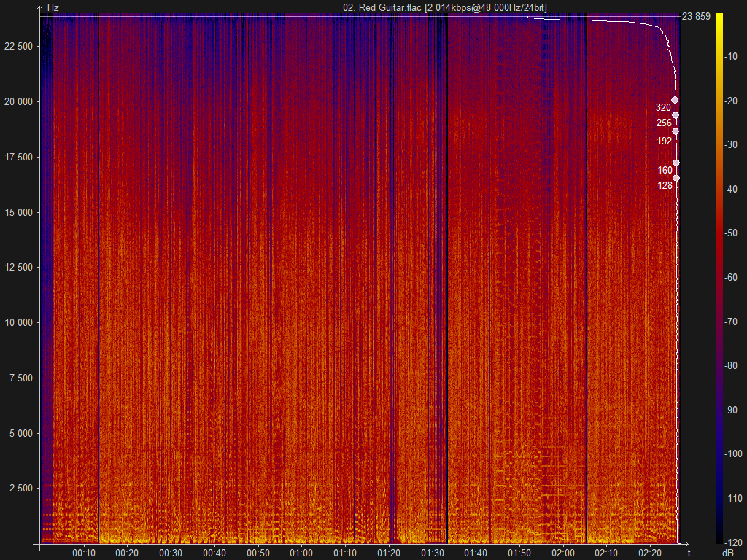Click the 128 kbps cutoff marker dot

tap(676, 178)
